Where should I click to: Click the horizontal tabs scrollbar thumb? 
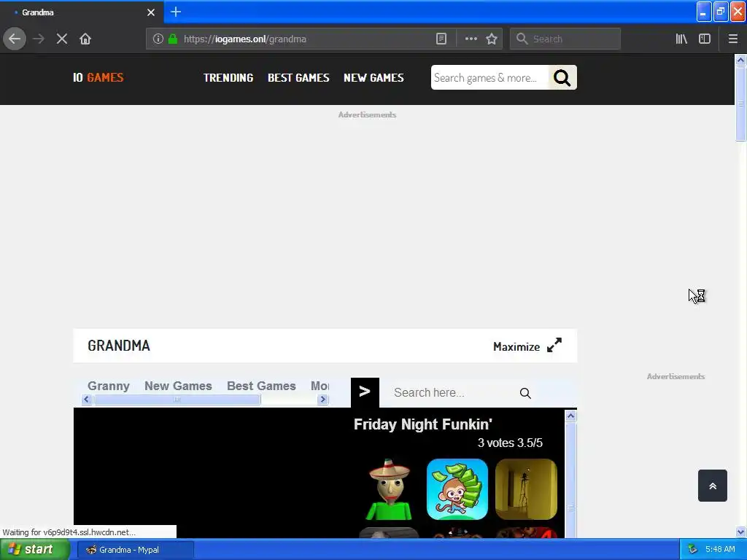(177, 400)
